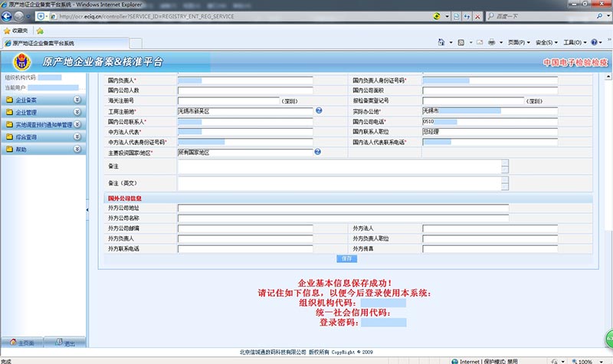Click help icon beside 主要投资国家/地区 field
Viewport: 613px width, 364px height.
click(319, 152)
